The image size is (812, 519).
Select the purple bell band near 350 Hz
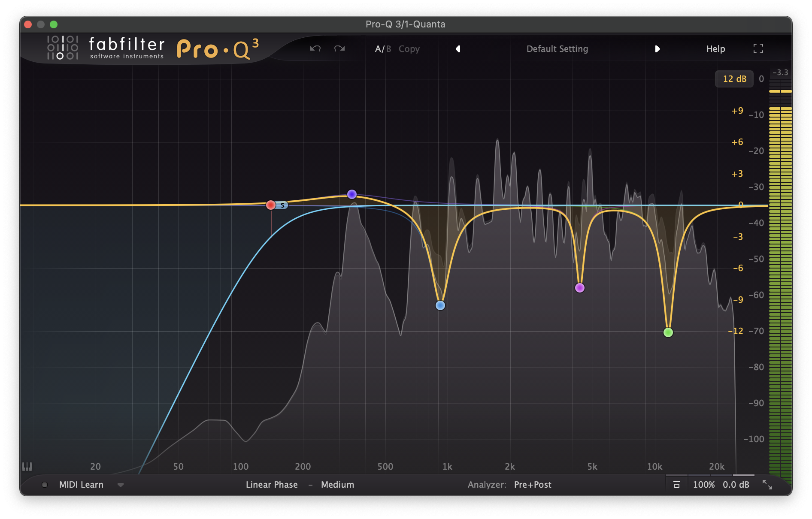[x=352, y=194]
